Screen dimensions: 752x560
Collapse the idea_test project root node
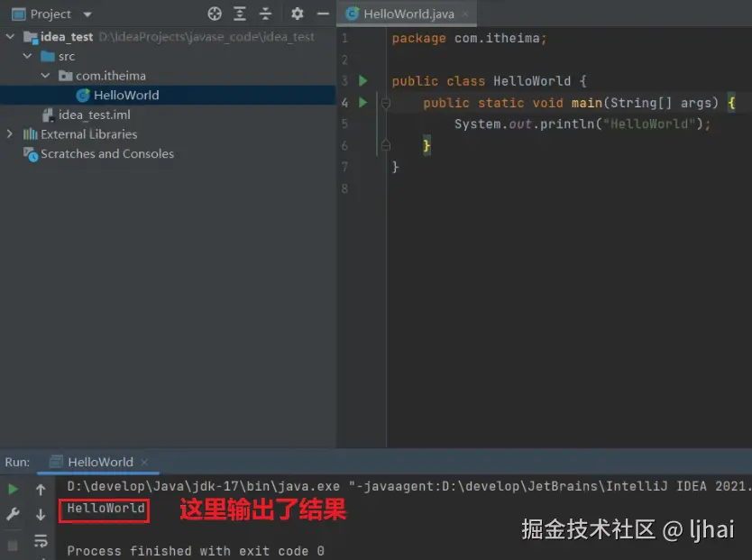pyautogui.click(x=10, y=36)
